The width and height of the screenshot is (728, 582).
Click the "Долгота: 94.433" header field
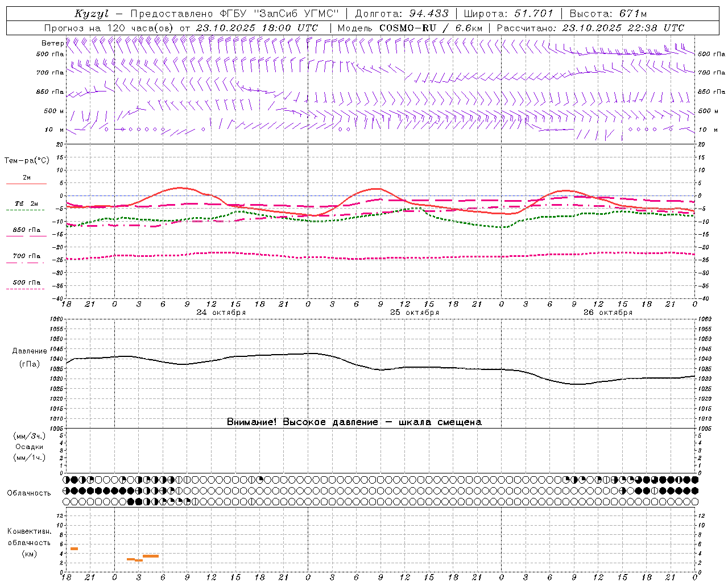pos(402,14)
